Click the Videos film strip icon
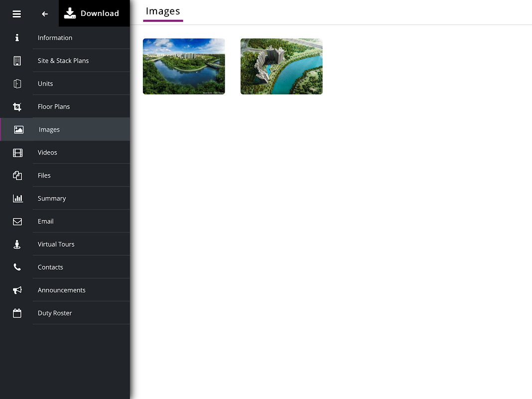The width and height of the screenshot is (532, 399). coord(17,153)
